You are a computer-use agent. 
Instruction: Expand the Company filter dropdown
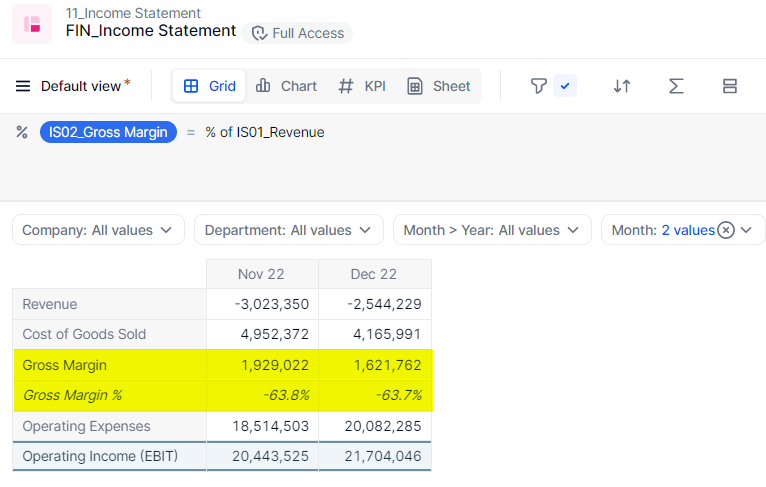tap(98, 230)
